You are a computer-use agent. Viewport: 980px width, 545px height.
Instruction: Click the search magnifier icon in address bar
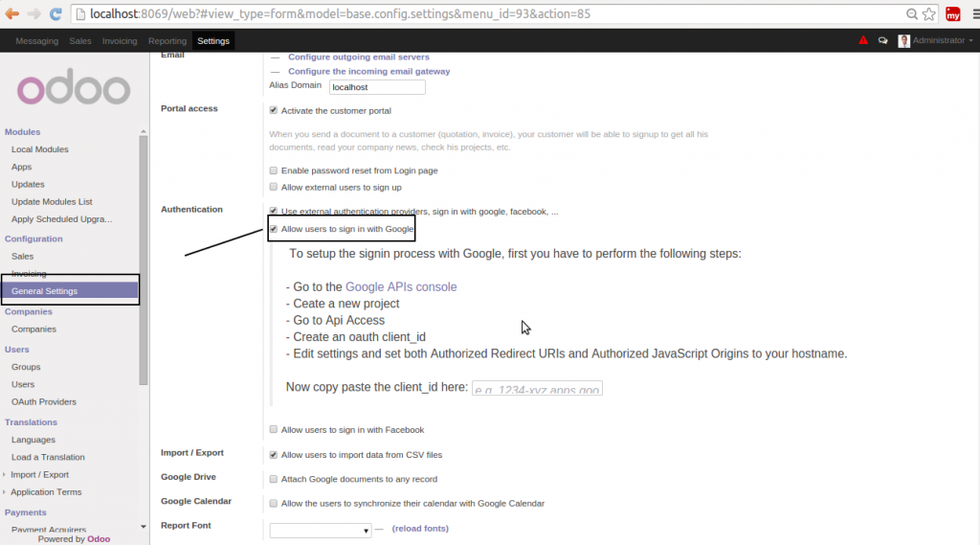[912, 13]
